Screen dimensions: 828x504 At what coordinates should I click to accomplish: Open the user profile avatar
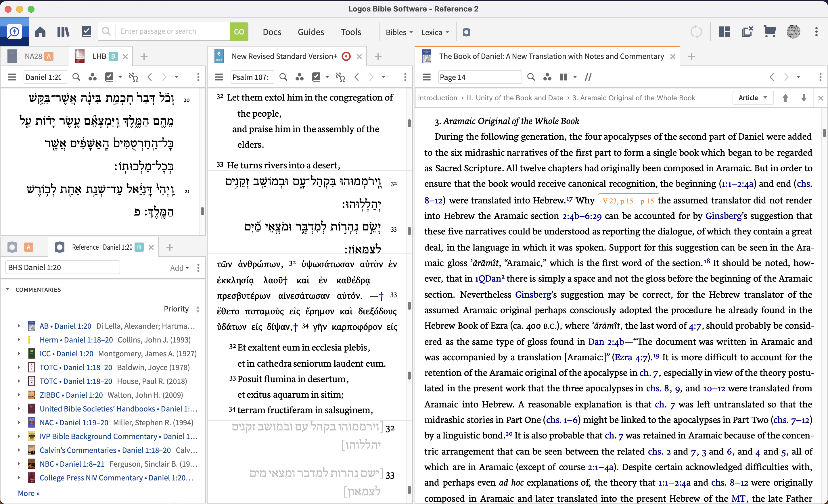click(793, 32)
